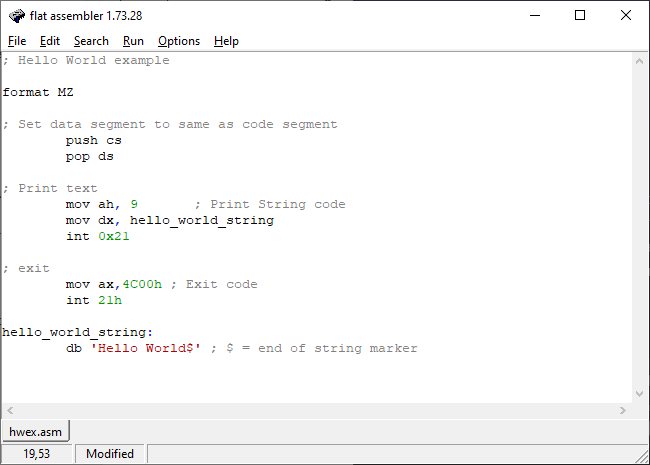Open the File menu
This screenshot has width=650, height=465.
pyautogui.click(x=17, y=41)
